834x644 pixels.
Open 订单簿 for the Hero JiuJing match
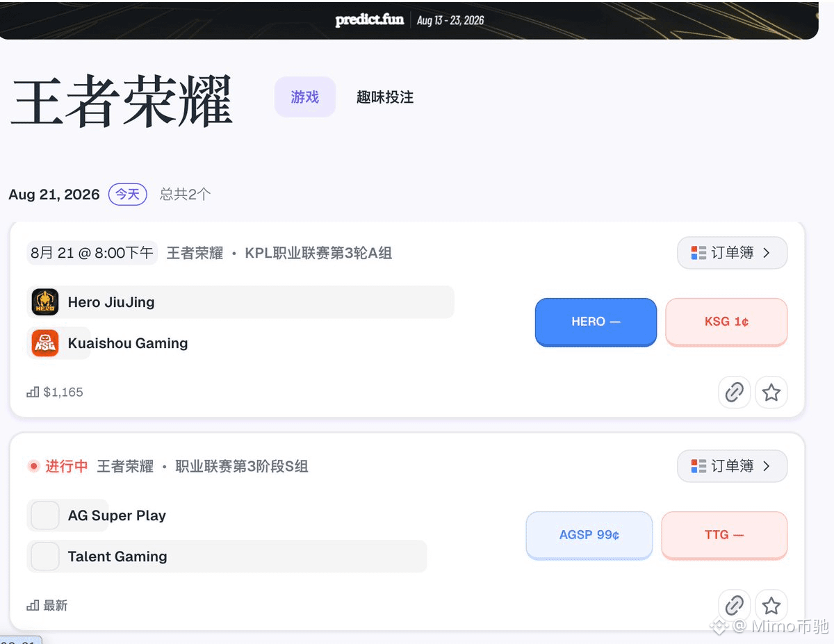(732, 253)
